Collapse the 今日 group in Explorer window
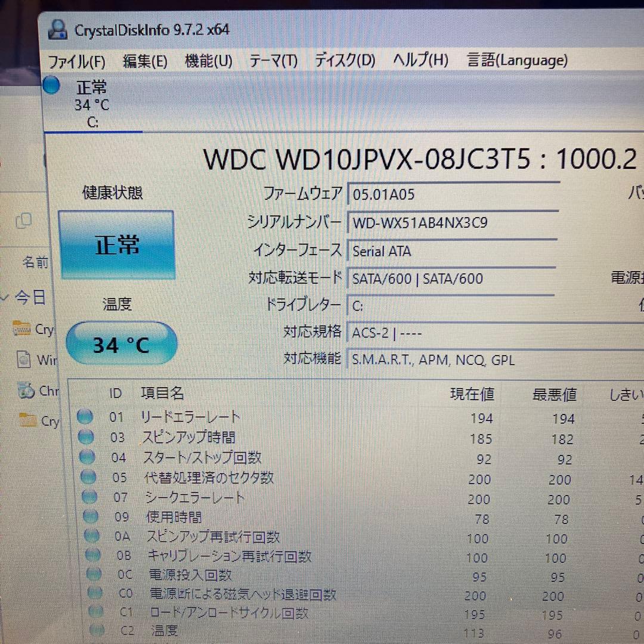The height and width of the screenshot is (644, 644). (x=6, y=296)
